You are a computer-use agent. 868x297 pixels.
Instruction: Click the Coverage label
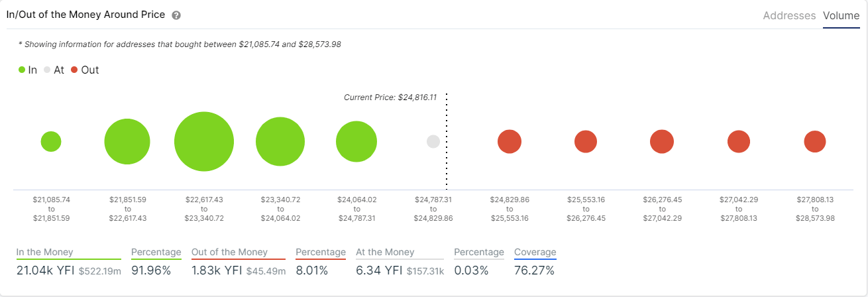pos(535,252)
